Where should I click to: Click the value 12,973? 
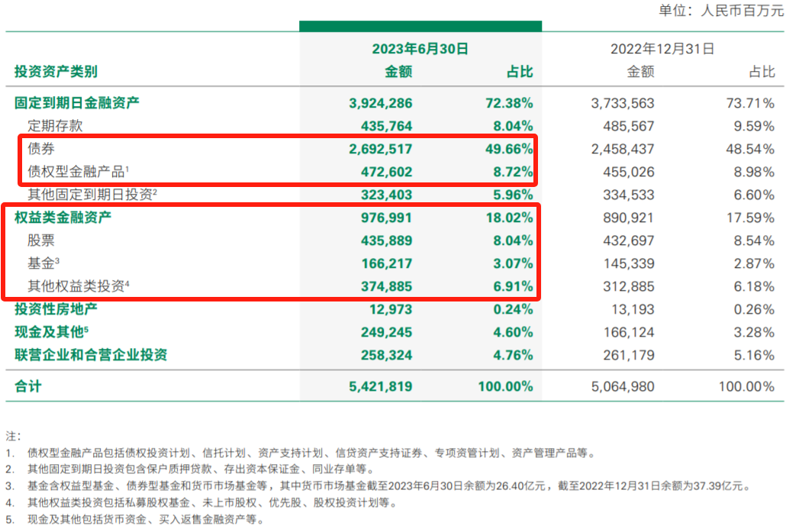click(x=391, y=309)
